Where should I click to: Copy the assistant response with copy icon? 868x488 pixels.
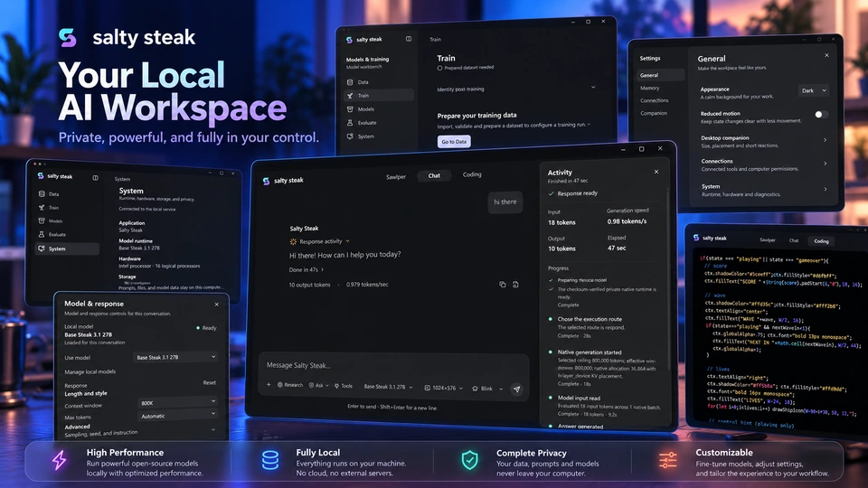[502, 285]
